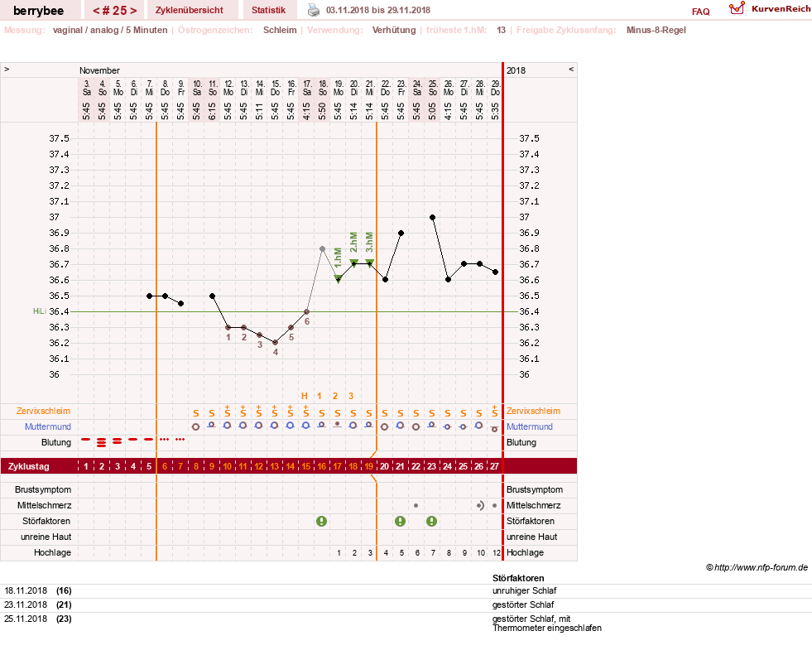Click the 37.0 temperature point on November 25
This screenshot has width=812, height=655.
(x=432, y=217)
